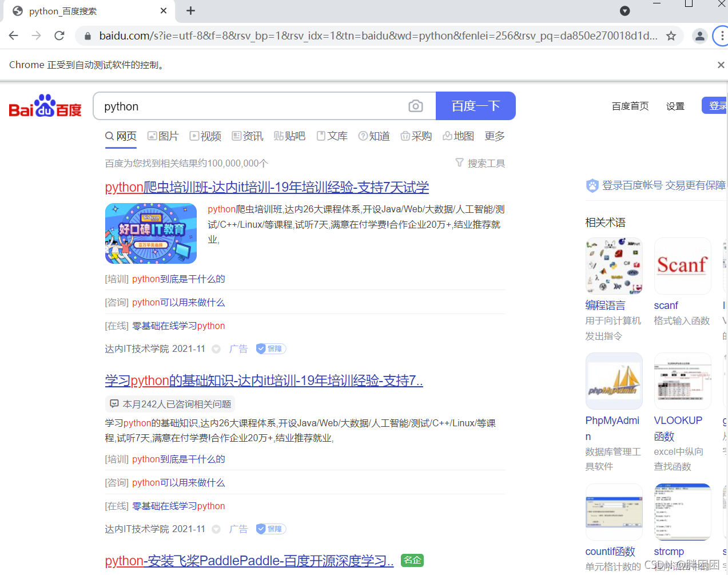Dismiss the automated test software infobar
This screenshot has height=575, width=728.
[721, 65]
